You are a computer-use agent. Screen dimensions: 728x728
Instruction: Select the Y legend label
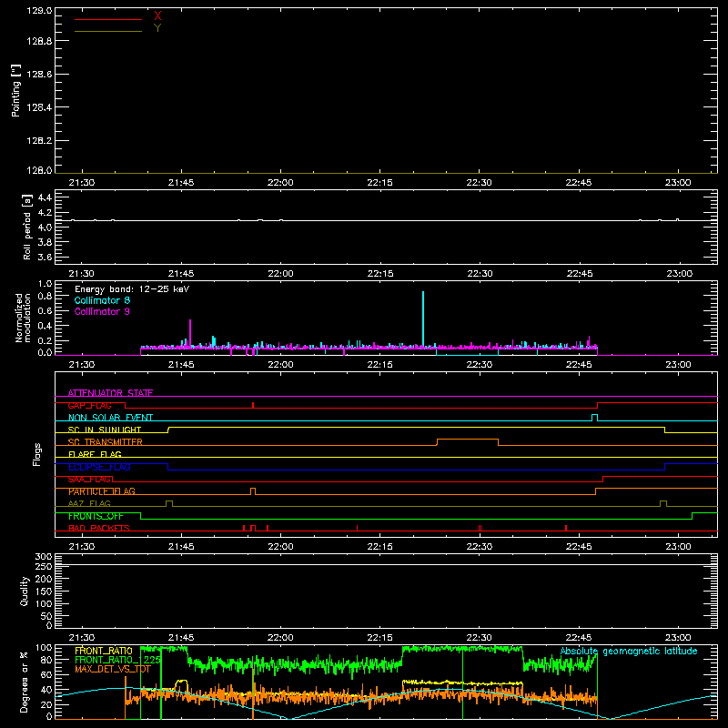(x=157, y=28)
